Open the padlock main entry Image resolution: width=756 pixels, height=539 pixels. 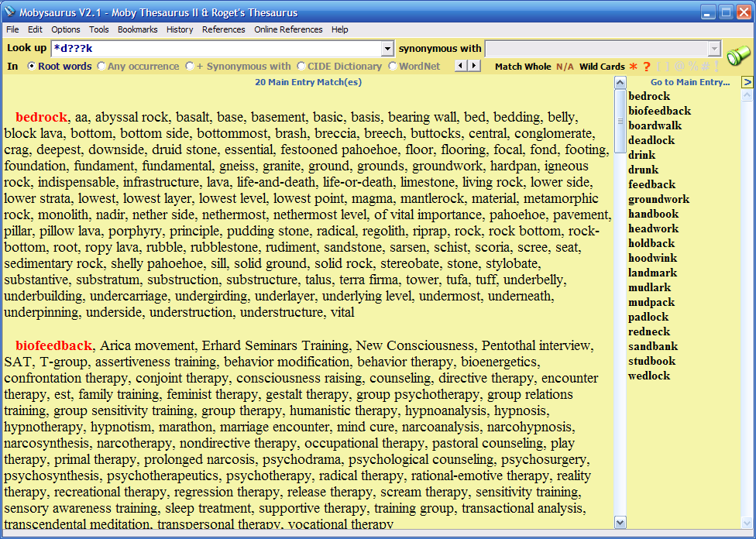point(648,317)
